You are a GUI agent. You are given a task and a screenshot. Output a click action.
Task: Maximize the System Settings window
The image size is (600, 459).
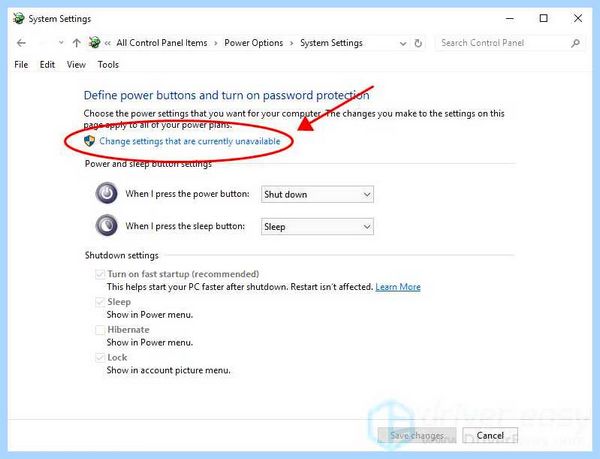pyautogui.click(x=544, y=18)
